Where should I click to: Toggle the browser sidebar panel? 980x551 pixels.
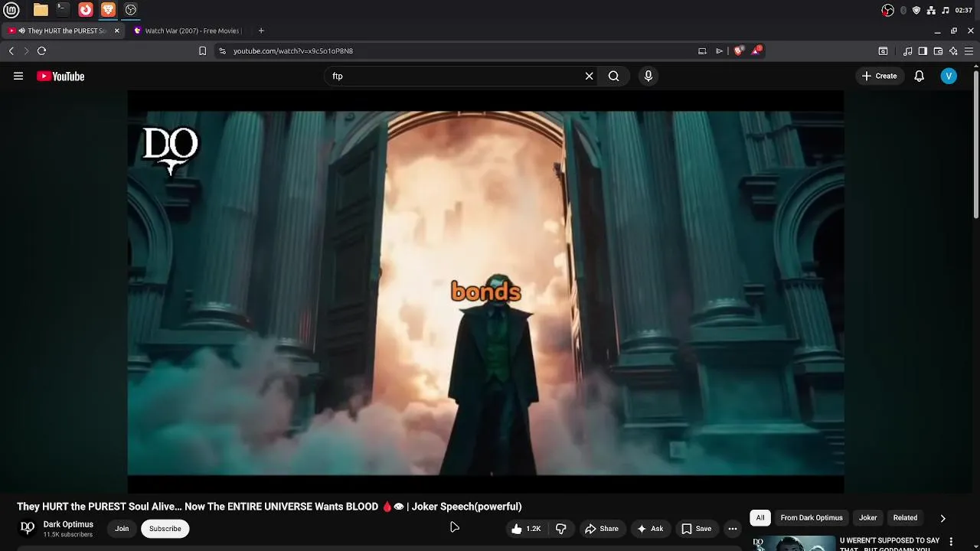pyautogui.click(x=923, y=51)
